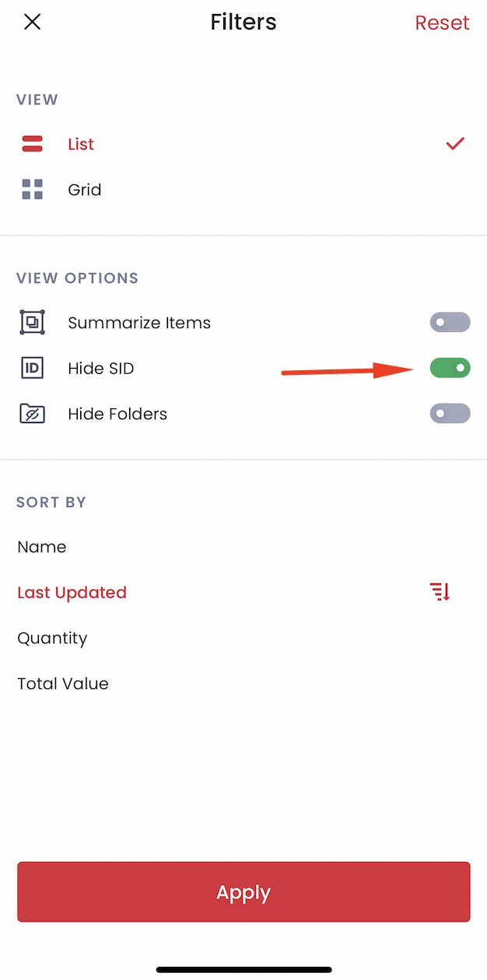487x980 pixels.
Task: Sort items by Total Value
Action: pos(63,684)
